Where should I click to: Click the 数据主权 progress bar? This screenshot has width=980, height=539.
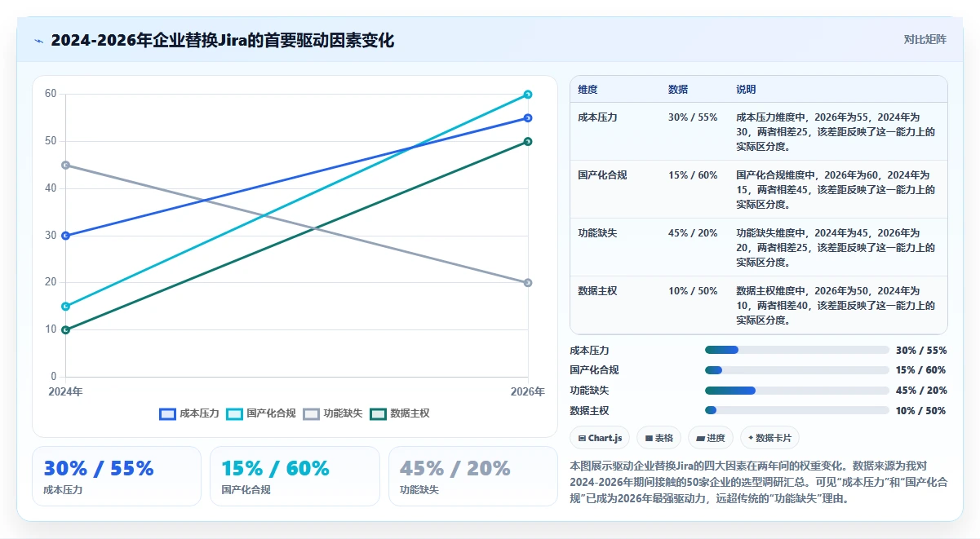(797, 410)
